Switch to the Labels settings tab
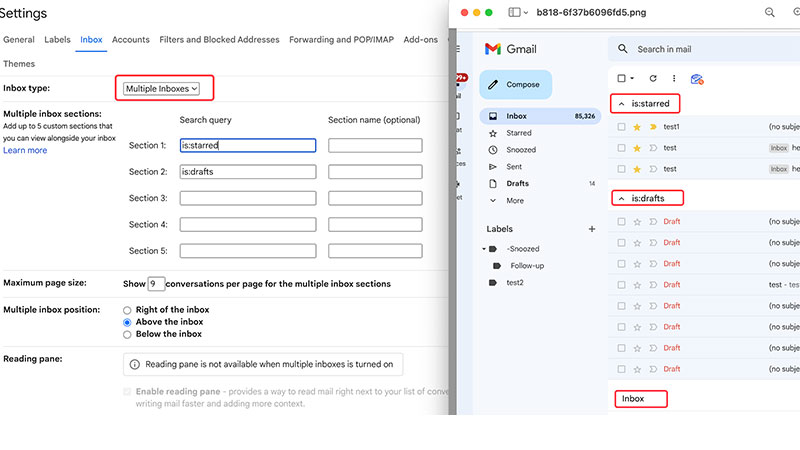Screen dimensions: 800x450 point(57,40)
